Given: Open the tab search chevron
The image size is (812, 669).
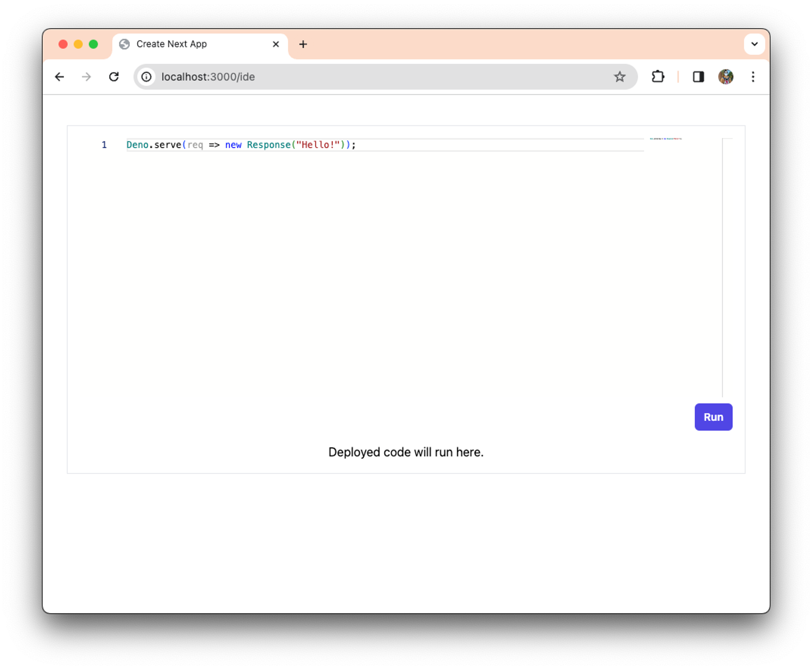Looking at the screenshot, I should (x=754, y=44).
